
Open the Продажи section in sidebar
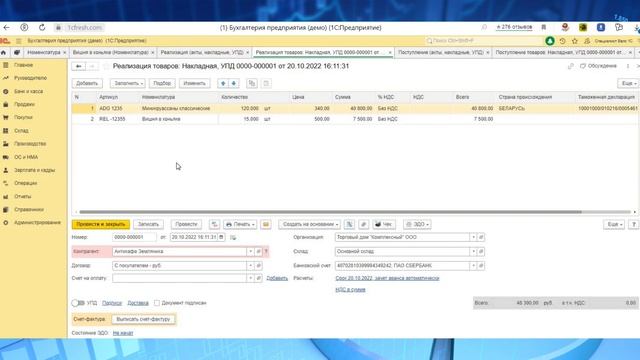(24, 104)
